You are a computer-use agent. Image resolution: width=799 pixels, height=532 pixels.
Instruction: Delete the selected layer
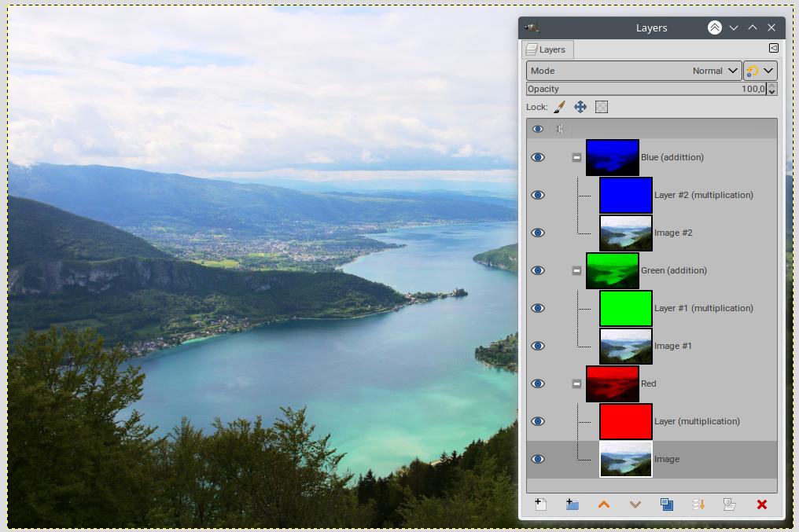click(762, 504)
